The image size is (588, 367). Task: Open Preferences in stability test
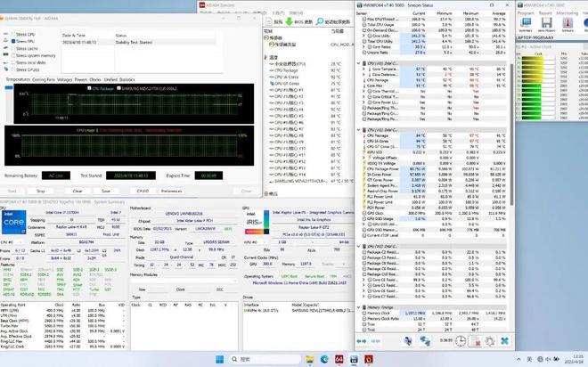click(171, 191)
